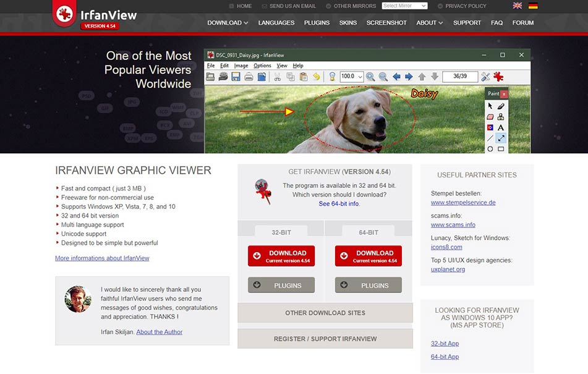Click the gray down arrow icon

(x=435, y=77)
